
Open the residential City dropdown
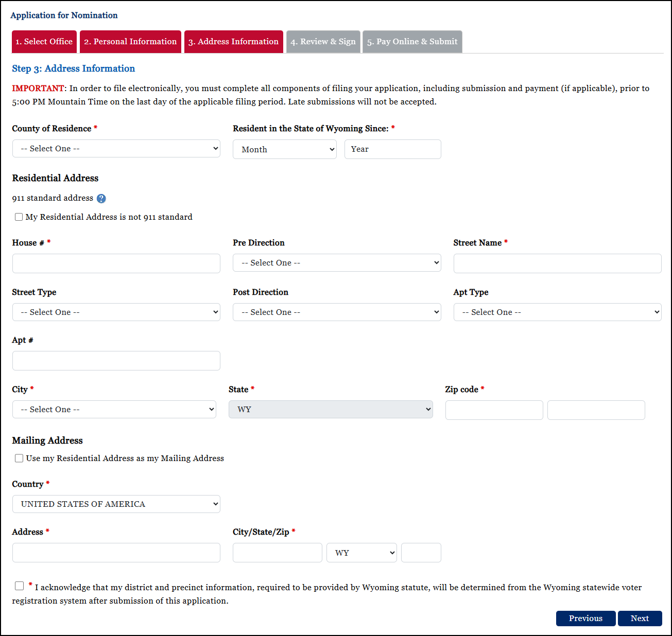pyautogui.click(x=114, y=410)
